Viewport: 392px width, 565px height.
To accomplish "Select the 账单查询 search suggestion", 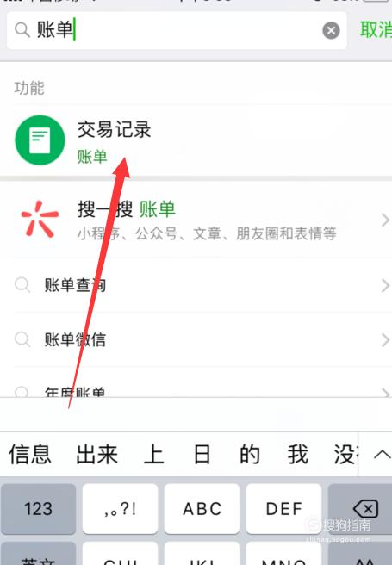I will click(196, 285).
